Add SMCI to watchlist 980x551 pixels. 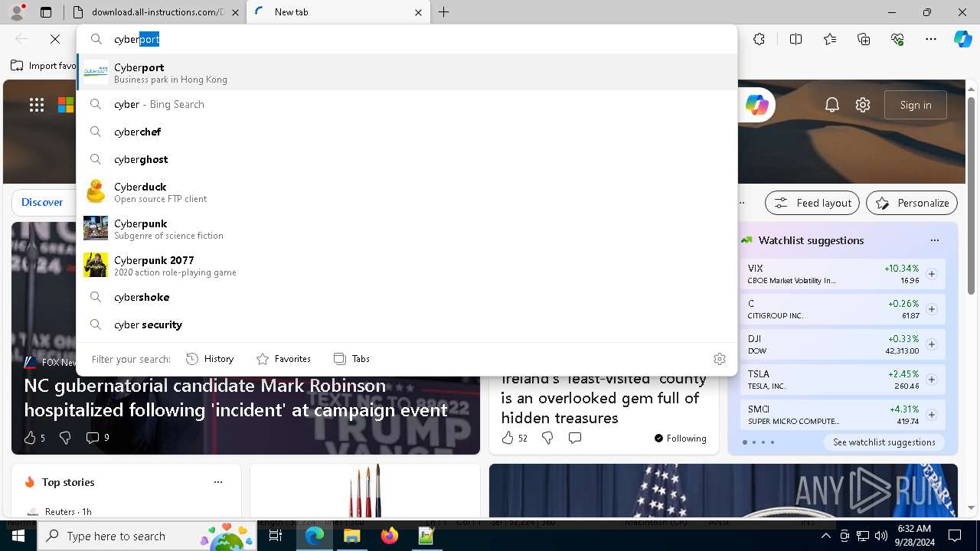(x=931, y=415)
